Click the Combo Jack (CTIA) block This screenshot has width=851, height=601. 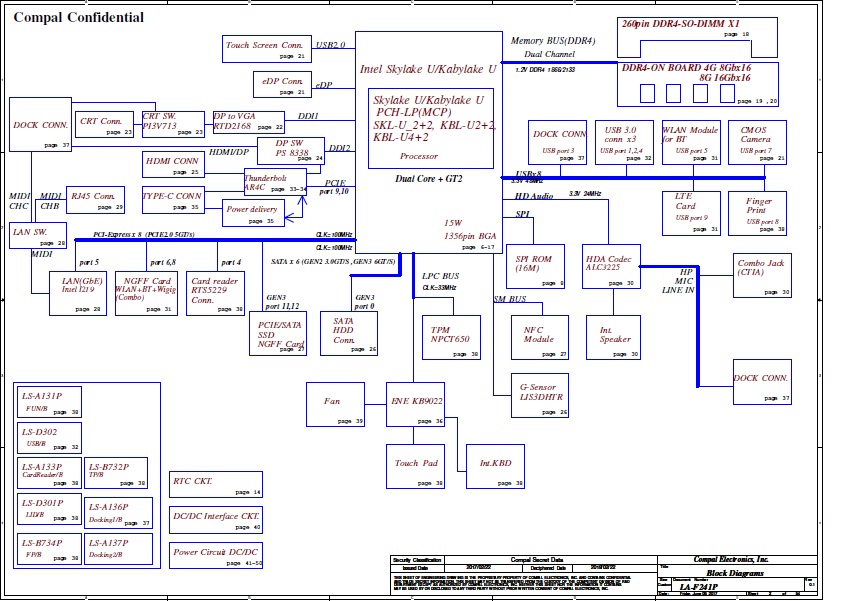(762, 275)
